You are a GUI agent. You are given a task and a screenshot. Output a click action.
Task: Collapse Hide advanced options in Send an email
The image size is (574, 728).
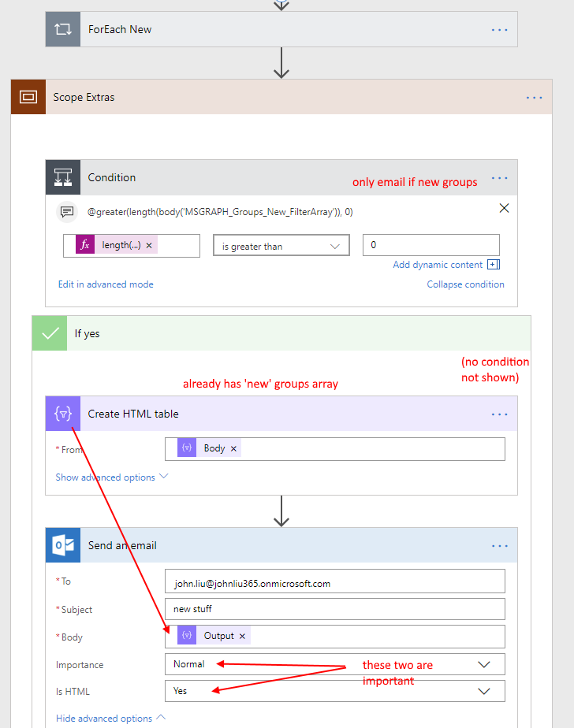110,718
